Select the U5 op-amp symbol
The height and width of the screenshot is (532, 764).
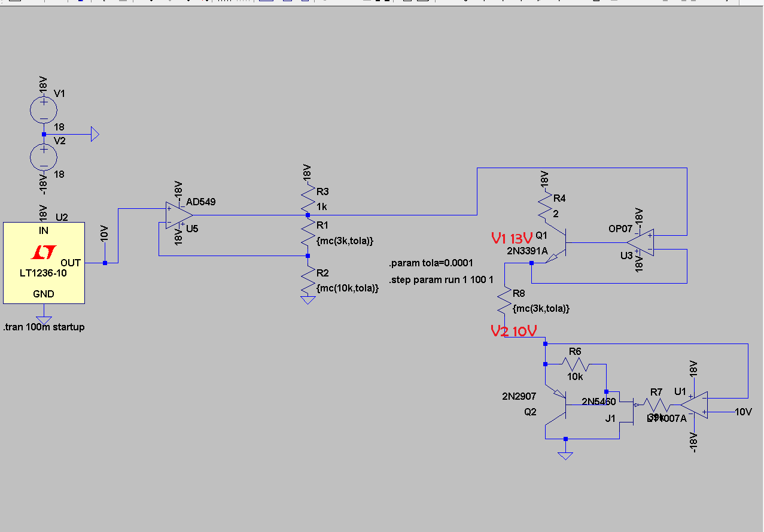pos(179,215)
